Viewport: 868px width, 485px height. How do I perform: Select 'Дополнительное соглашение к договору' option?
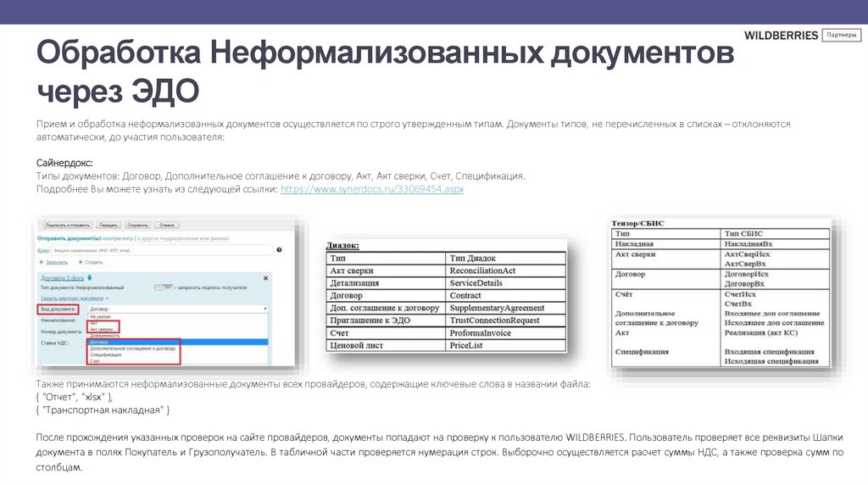132,348
